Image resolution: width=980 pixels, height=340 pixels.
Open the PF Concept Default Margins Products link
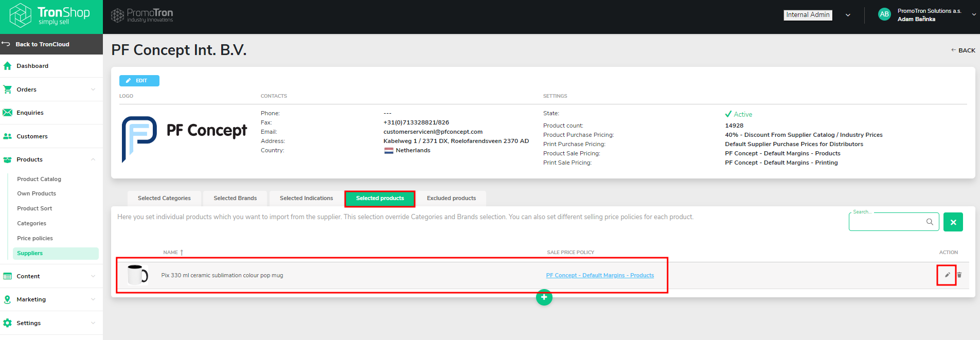click(600, 276)
